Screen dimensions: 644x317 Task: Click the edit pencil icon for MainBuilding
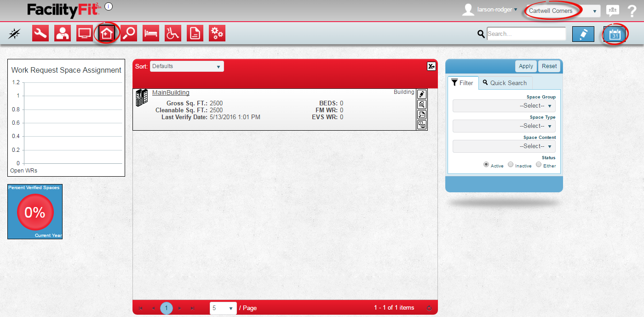(421, 94)
